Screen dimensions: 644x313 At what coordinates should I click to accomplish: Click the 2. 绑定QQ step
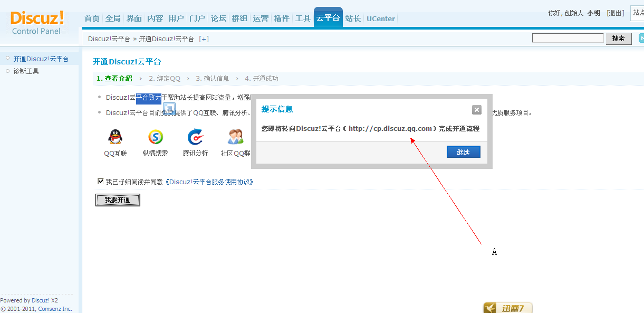click(165, 79)
